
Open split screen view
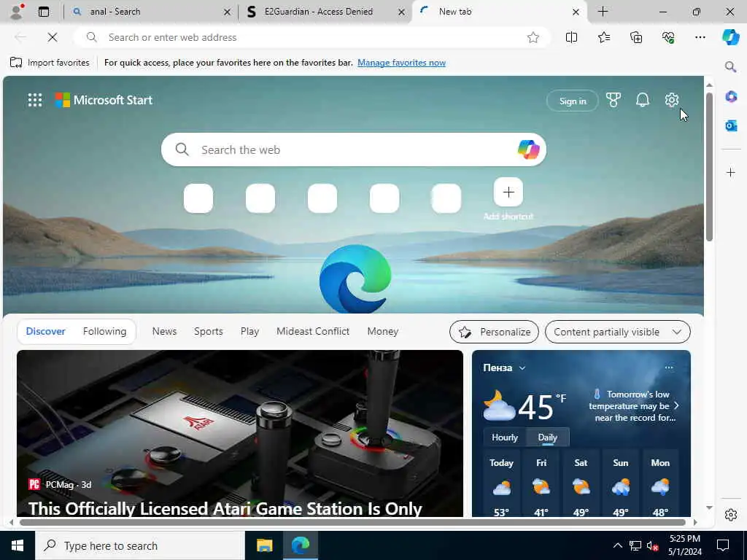point(571,37)
